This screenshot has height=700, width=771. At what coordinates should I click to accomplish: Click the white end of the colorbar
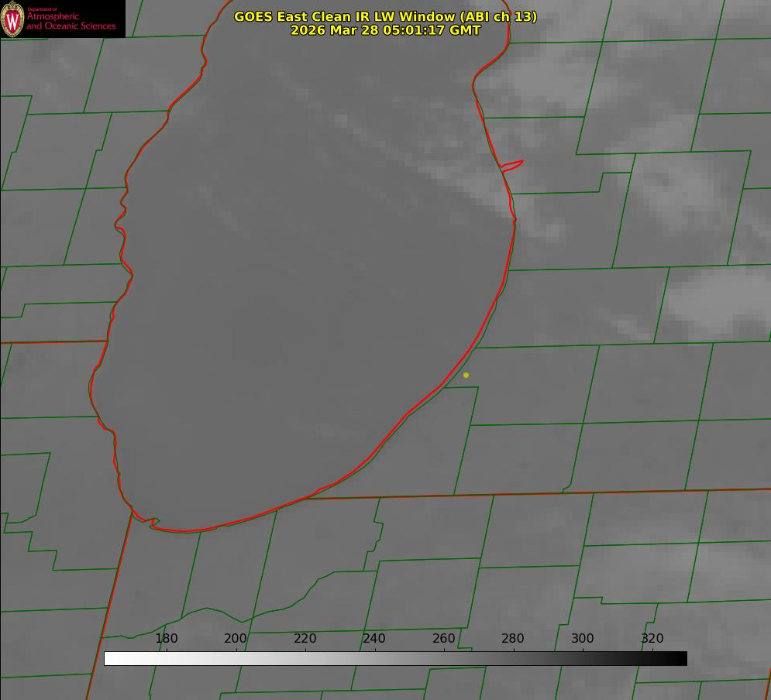tap(109, 658)
